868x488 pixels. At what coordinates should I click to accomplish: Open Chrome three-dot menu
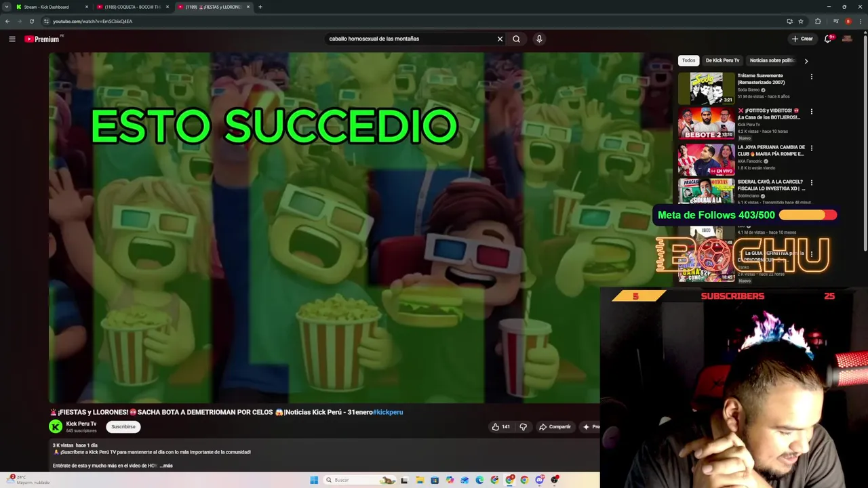click(861, 21)
